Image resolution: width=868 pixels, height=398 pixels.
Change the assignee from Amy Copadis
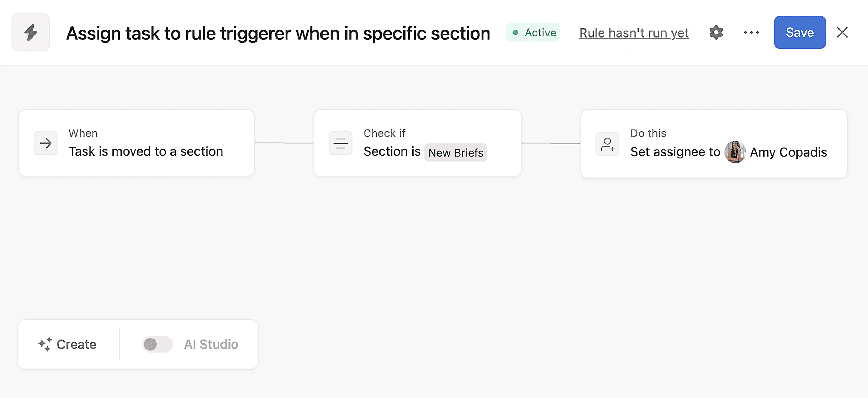tap(788, 152)
